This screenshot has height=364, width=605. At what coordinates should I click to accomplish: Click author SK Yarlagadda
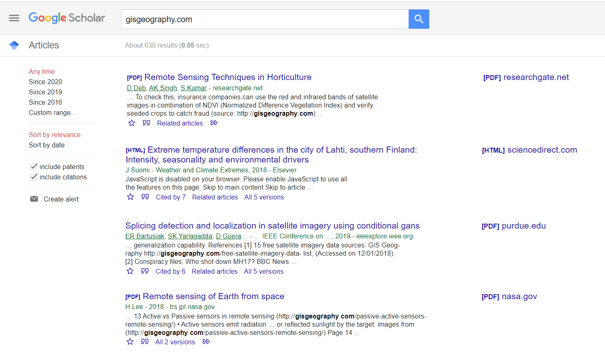point(190,236)
